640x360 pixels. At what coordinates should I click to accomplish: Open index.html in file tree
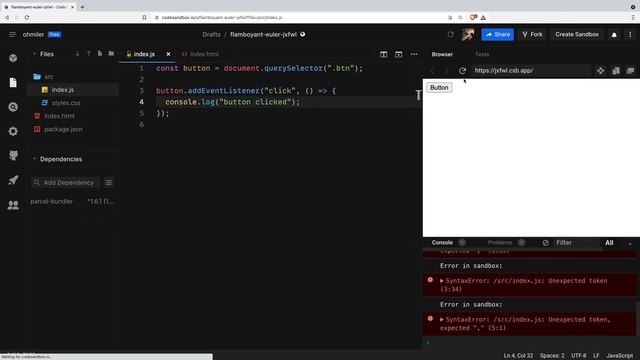point(59,116)
